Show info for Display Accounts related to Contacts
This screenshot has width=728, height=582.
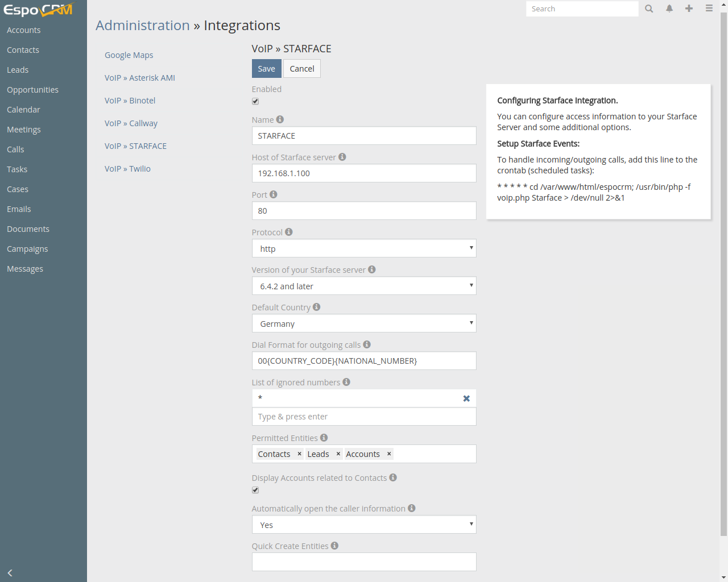point(393,477)
